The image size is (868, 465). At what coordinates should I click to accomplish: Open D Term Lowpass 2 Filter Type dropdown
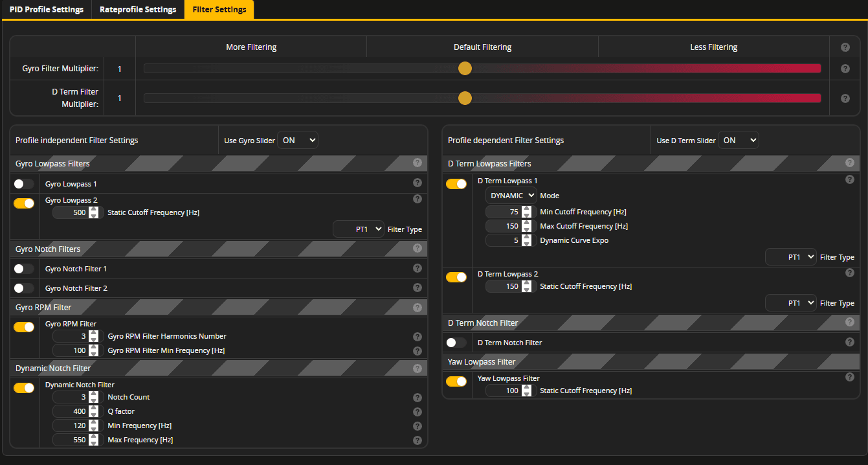click(791, 303)
